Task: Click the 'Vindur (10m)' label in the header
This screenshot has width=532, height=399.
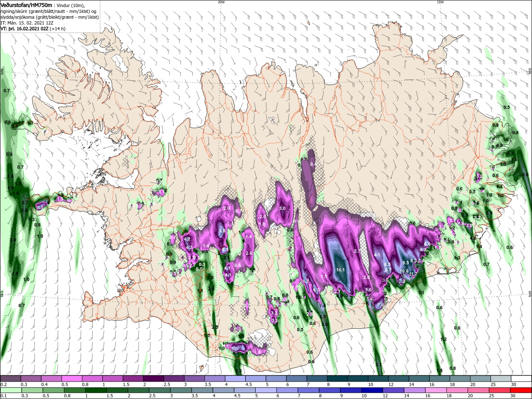Action: (x=71, y=5)
